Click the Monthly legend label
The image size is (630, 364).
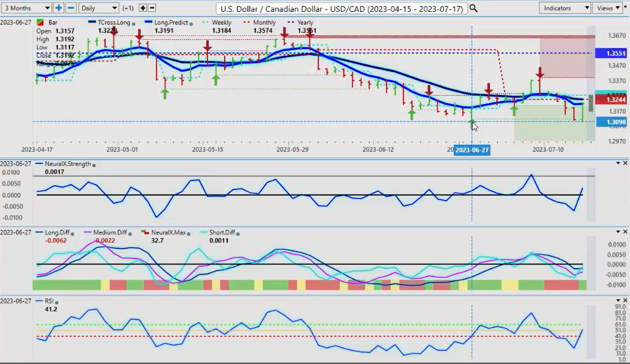pos(265,22)
